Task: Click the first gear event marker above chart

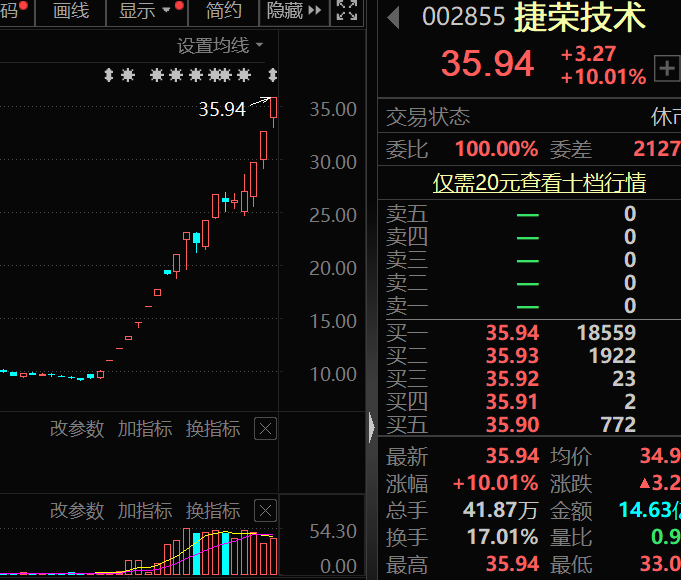Action: click(128, 75)
